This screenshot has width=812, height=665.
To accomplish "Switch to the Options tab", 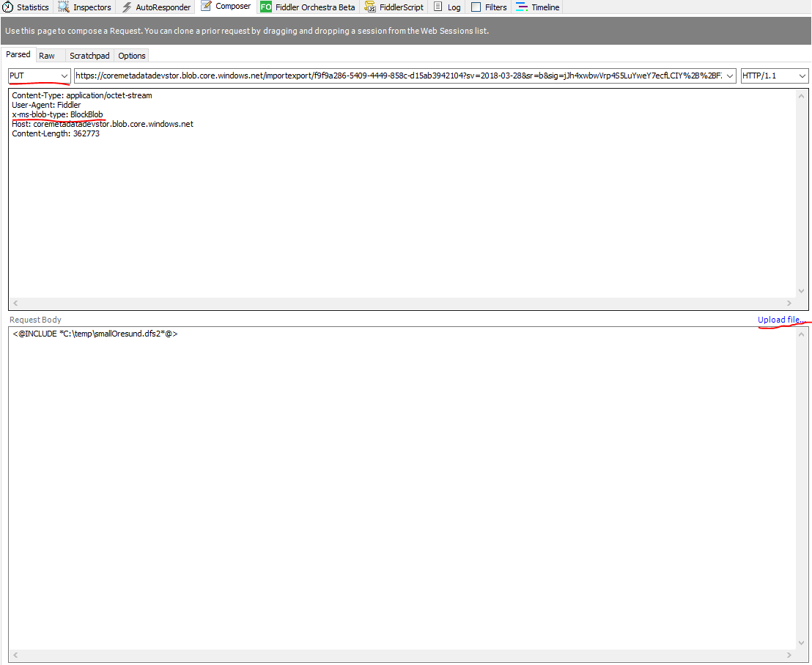I will 132,56.
